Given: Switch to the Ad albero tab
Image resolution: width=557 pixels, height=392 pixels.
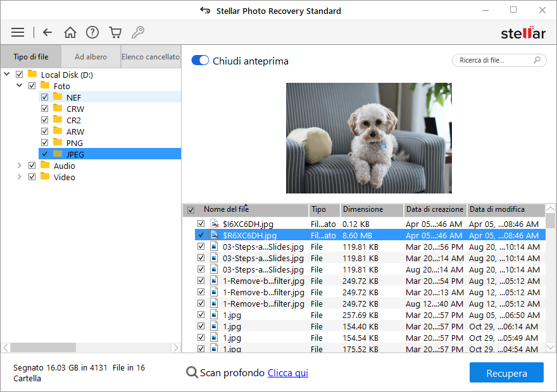Looking at the screenshot, I should [91, 56].
